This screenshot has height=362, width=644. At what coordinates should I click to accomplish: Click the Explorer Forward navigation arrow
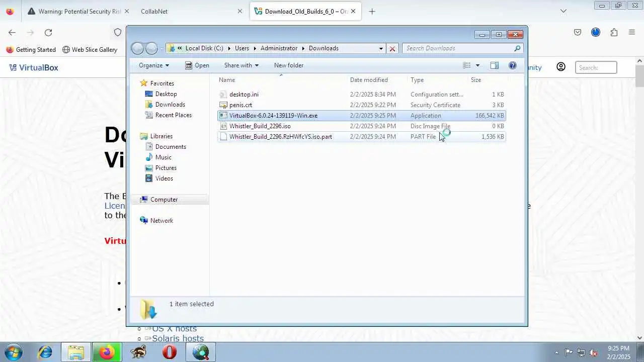point(151,48)
